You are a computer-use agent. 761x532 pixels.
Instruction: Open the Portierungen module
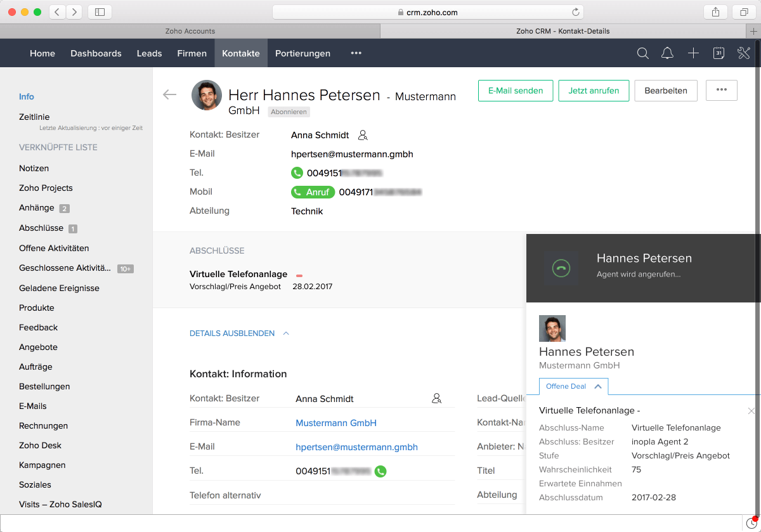(302, 53)
